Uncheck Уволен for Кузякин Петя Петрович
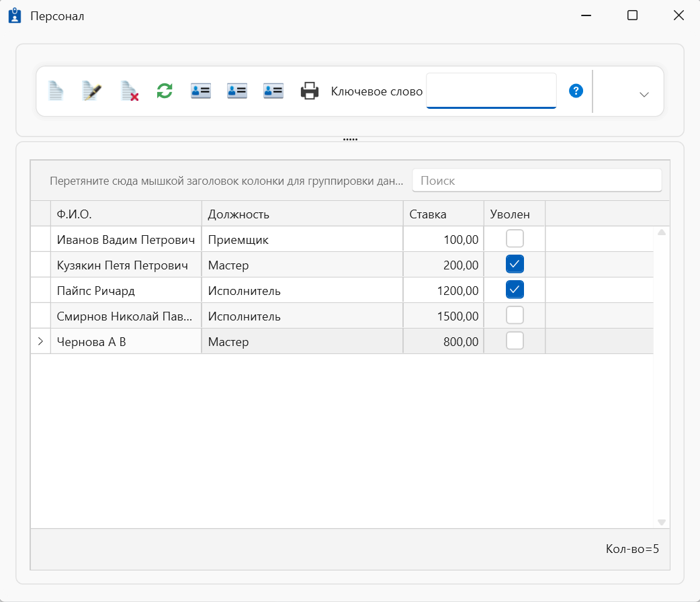700x602 pixels. [x=515, y=264]
